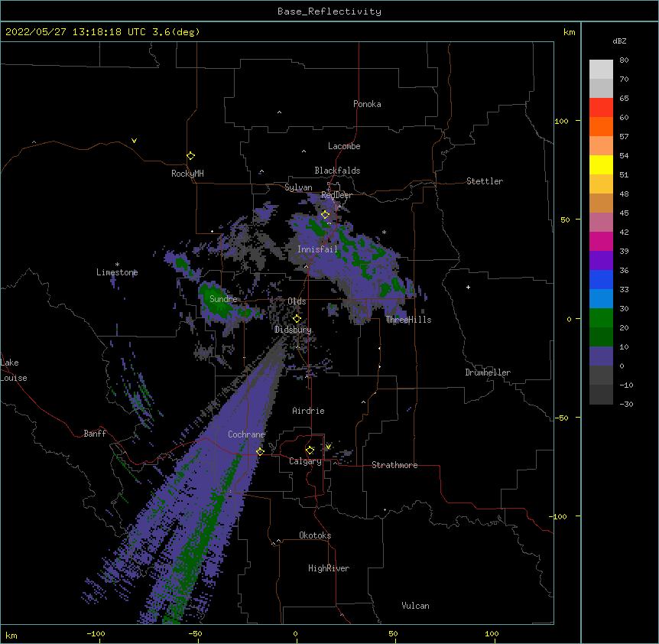Pick the bright green 20-30 dBZ legend swatch

(601, 318)
